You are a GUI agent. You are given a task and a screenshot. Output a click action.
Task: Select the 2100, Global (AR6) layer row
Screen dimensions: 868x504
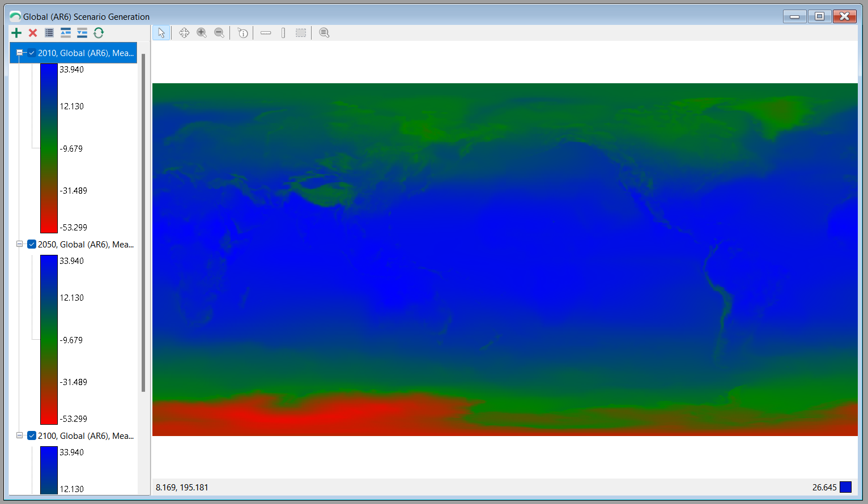click(x=86, y=435)
